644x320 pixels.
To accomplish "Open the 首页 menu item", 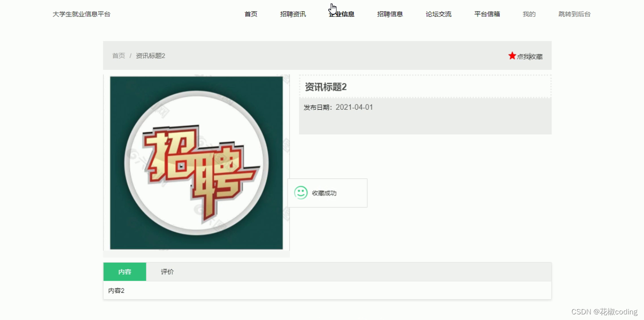I will [x=250, y=14].
